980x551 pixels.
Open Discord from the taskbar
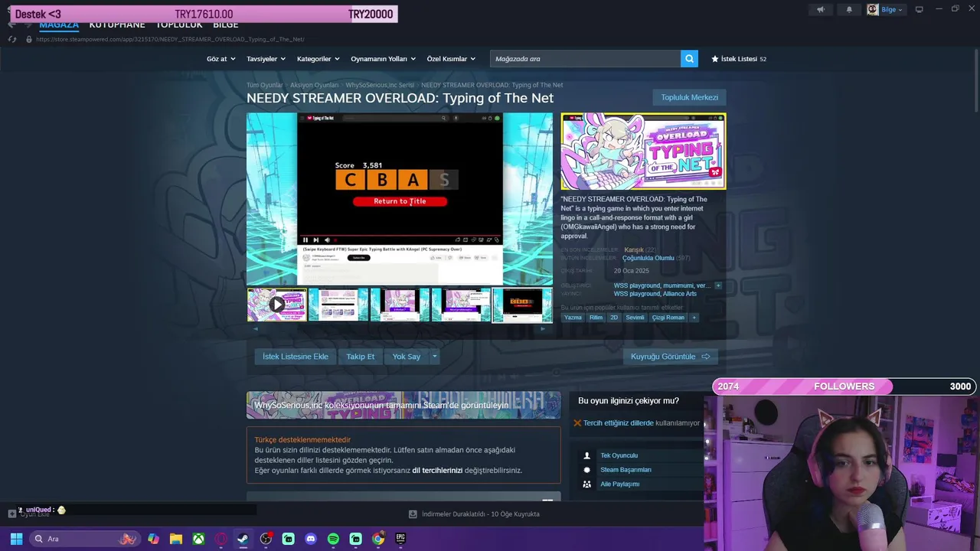click(311, 539)
